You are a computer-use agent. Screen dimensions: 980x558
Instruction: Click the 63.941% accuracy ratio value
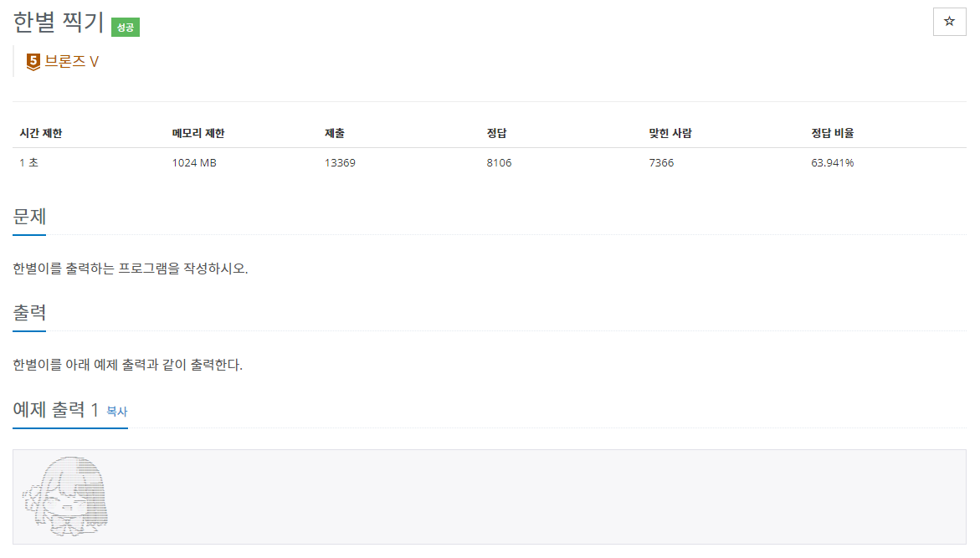click(833, 163)
